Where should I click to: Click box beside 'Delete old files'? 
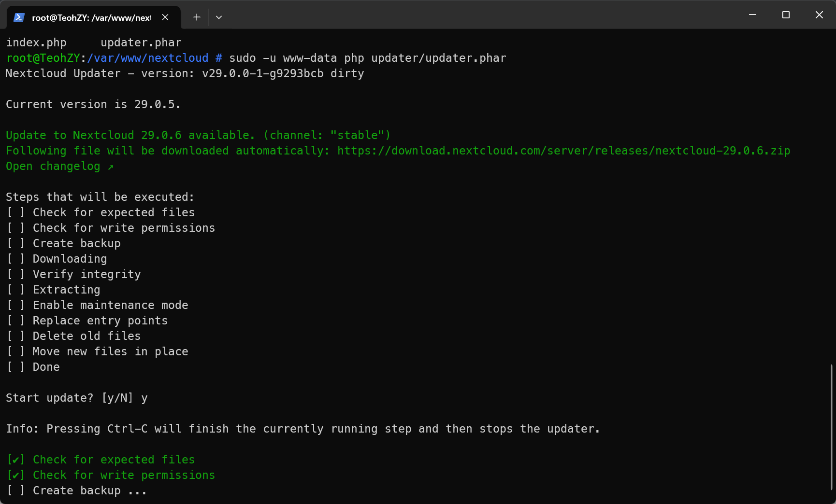[x=16, y=336]
